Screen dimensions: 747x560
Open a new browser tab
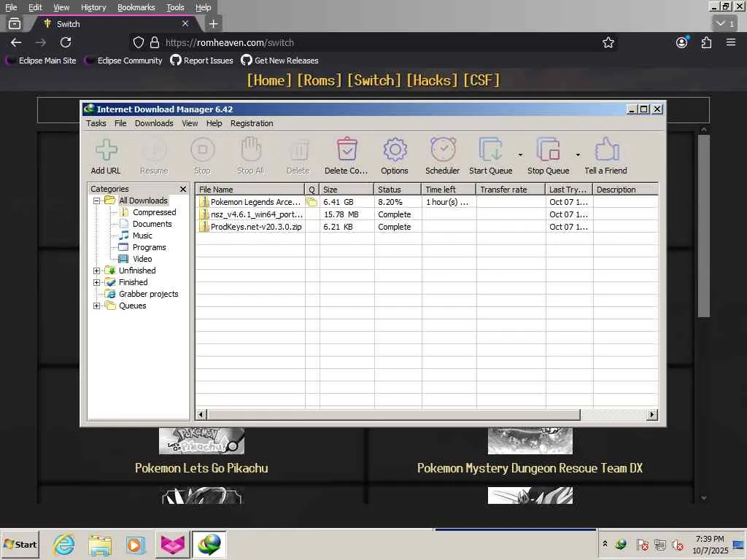pos(214,24)
